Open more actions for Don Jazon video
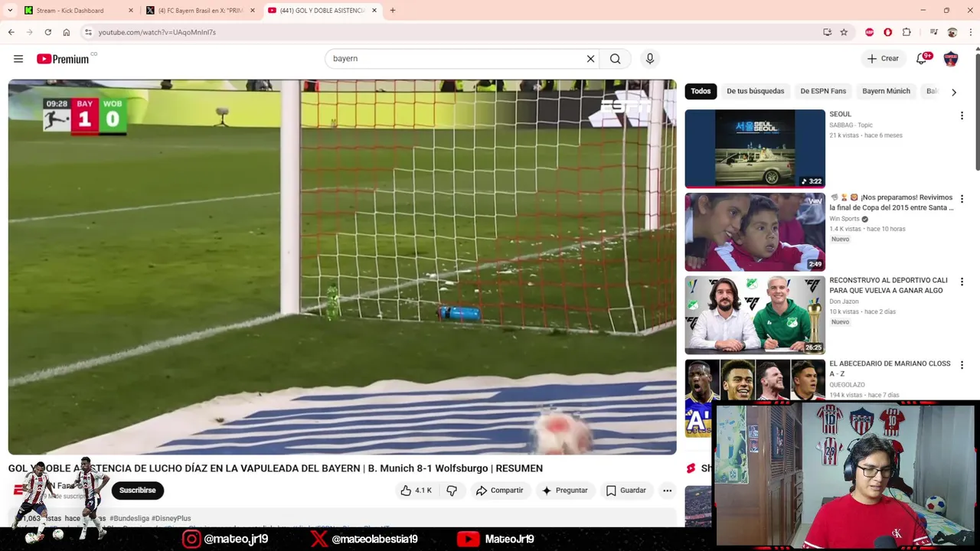This screenshot has width=980, height=551. pos(962,282)
